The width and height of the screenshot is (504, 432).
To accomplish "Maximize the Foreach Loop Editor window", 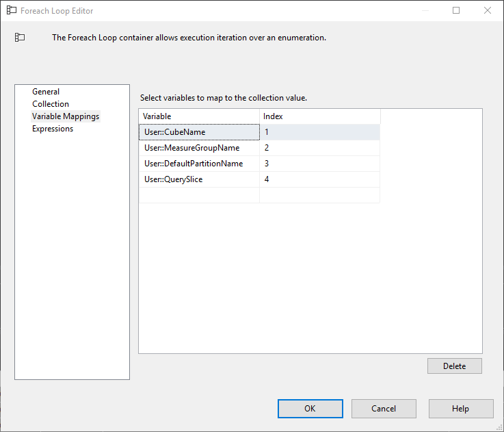I will click(455, 10).
